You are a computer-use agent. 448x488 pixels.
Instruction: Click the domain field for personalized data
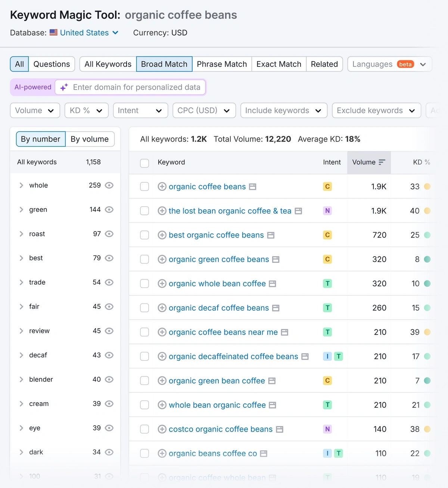tap(130, 87)
